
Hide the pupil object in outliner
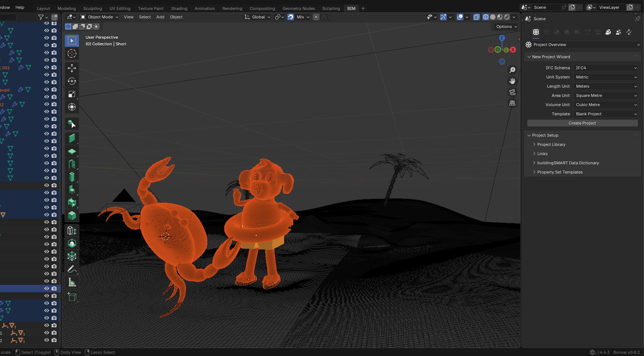click(x=46, y=90)
